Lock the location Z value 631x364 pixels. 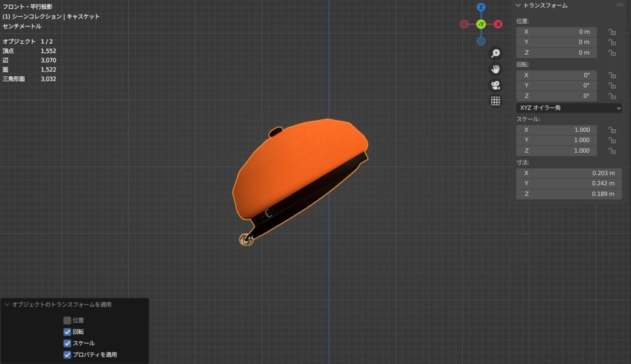pos(612,53)
